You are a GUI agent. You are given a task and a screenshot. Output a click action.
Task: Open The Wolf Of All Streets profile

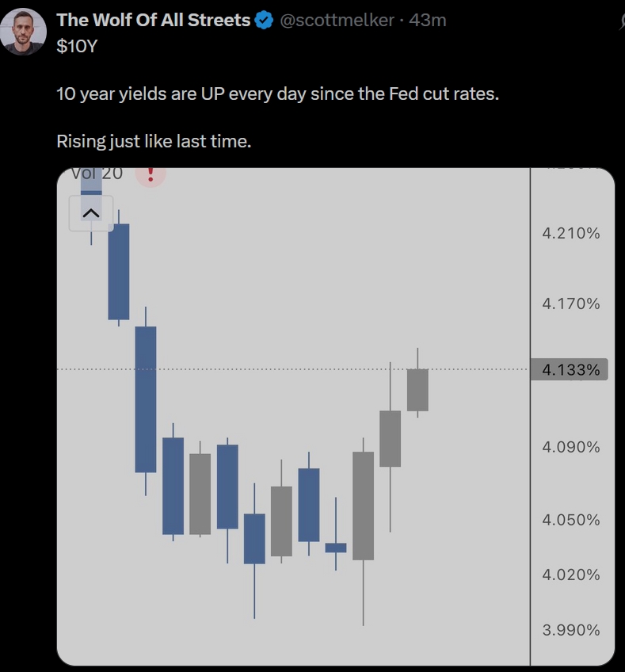pos(154,21)
